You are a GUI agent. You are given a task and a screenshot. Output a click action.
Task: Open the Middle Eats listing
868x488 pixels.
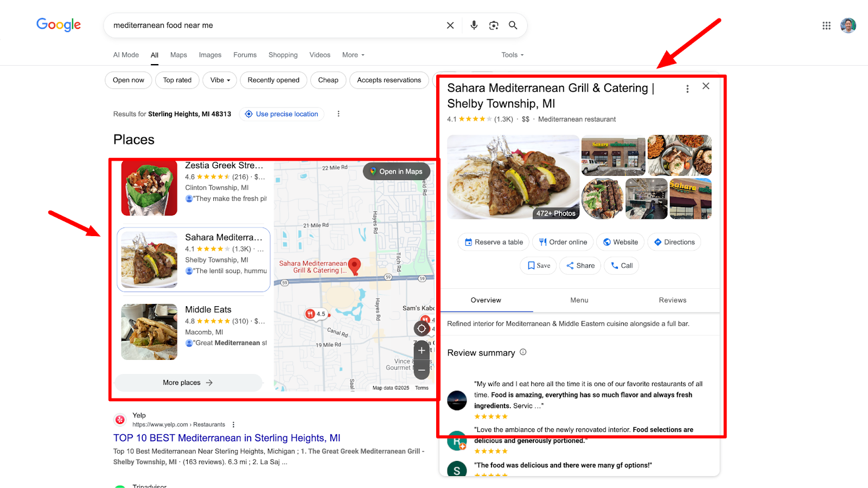(208, 309)
